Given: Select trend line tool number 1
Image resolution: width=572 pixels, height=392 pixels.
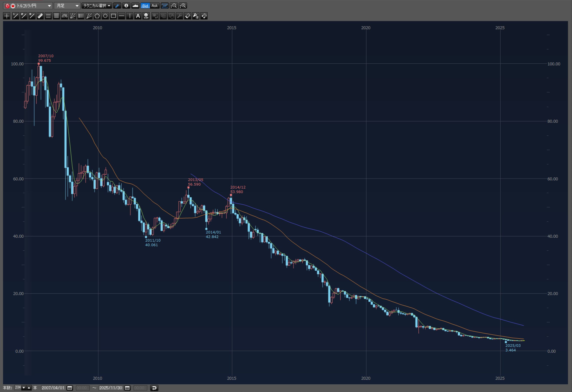Looking at the screenshot, I should click(x=15, y=16).
